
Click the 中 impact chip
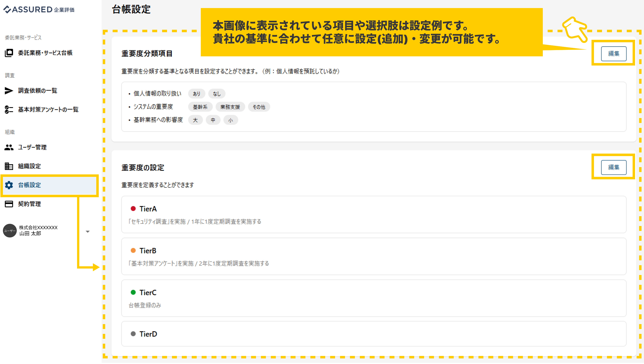click(x=213, y=120)
